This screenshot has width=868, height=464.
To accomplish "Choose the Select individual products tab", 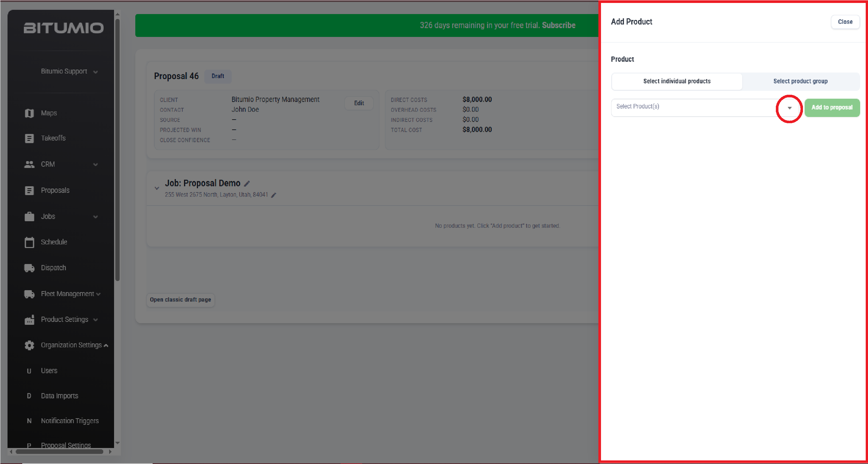I will pyautogui.click(x=676, y=81).
